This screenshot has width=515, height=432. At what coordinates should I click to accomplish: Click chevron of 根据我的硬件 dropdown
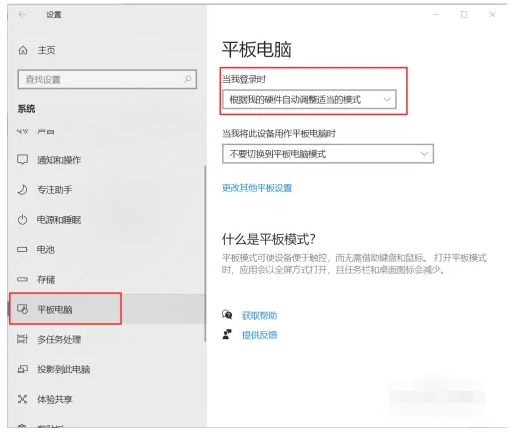[387, 99]
